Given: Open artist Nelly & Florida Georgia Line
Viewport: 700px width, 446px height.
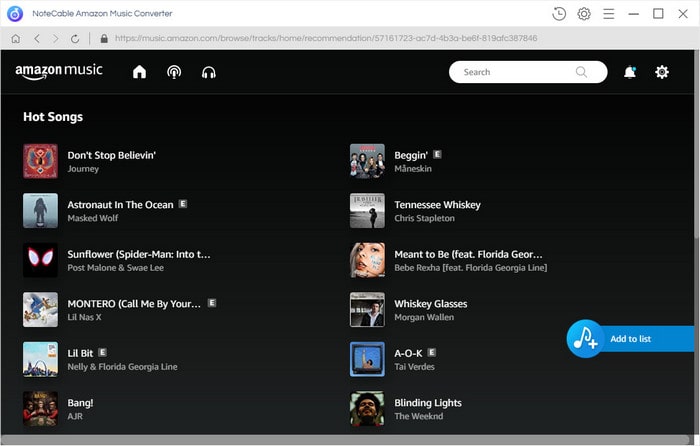Looking at the screenshot, I should click(122, 367).
